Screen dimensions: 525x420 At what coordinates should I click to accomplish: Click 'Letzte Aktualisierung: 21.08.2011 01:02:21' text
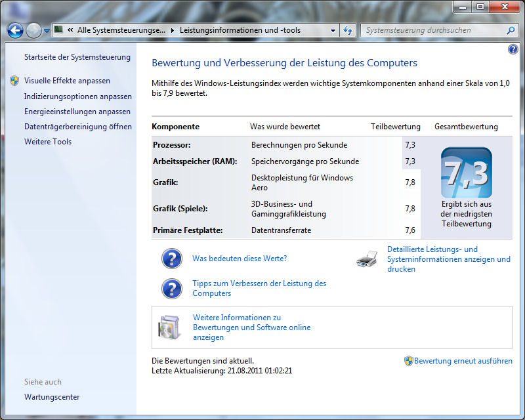222,371
